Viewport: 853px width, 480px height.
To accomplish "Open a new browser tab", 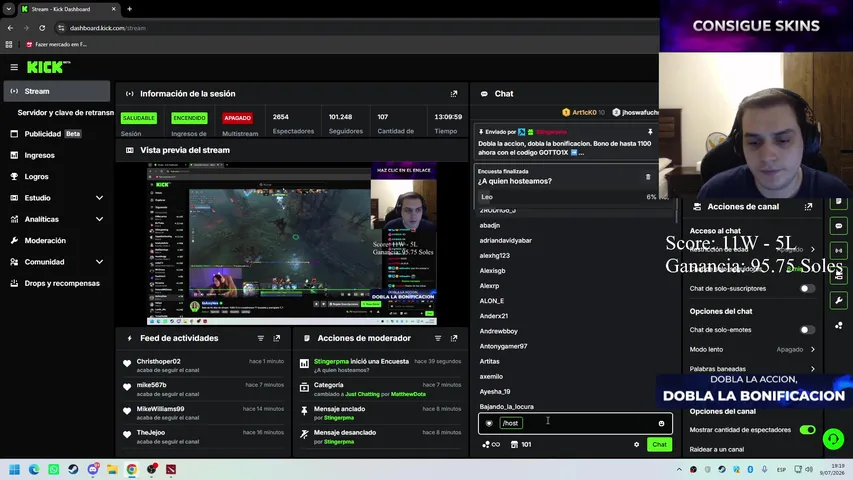I will pos(129,9).
